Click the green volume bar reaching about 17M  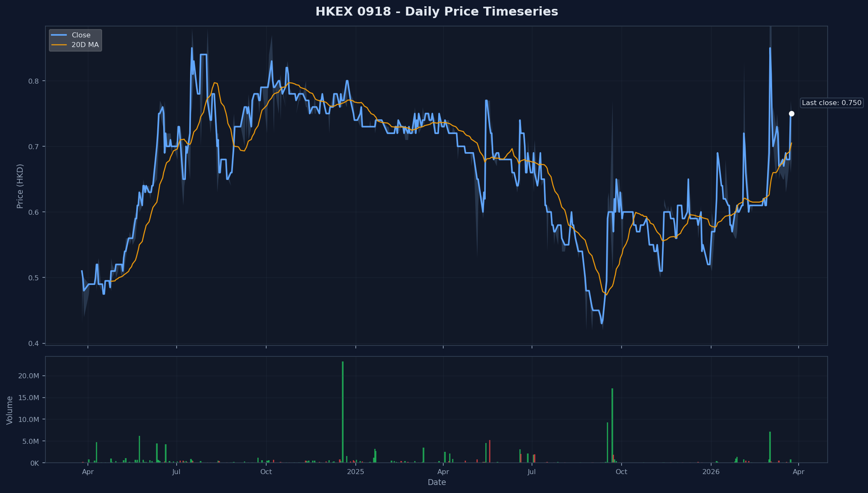coord(612,425)
